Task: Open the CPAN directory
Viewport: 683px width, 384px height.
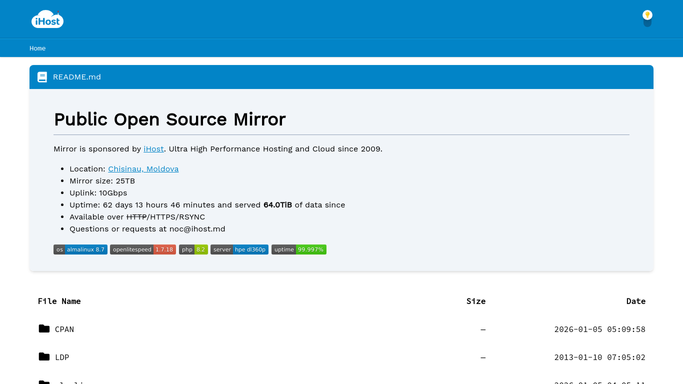Action: pos(64,330)
